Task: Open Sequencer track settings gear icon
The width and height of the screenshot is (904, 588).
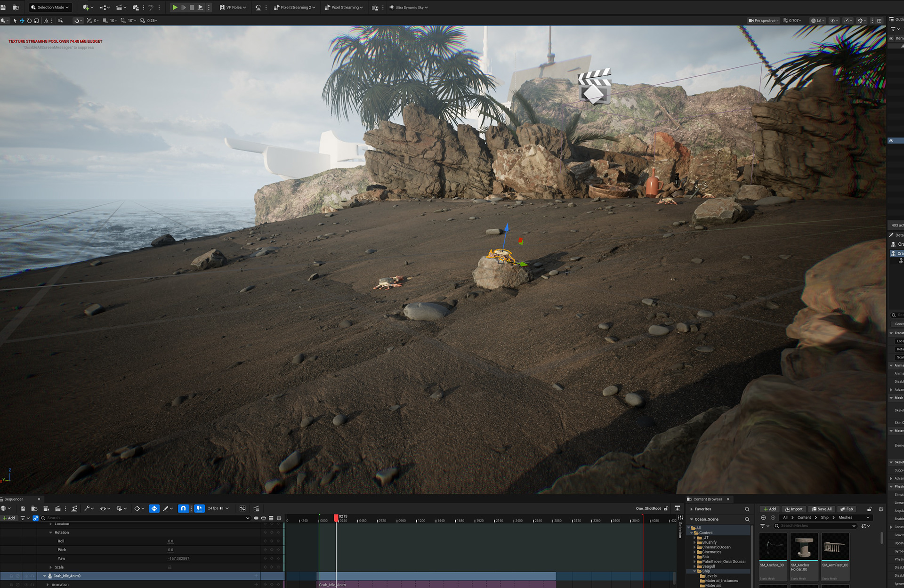Action: [x=279, y=518]
